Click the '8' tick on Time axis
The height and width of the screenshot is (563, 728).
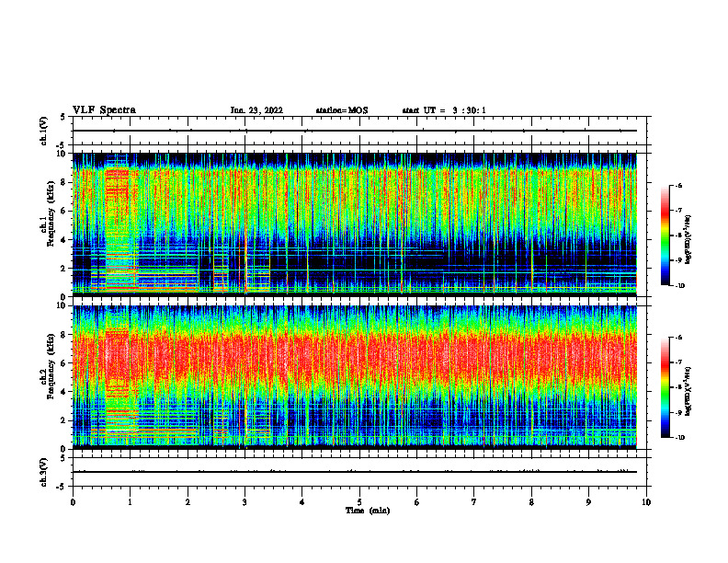531,502
